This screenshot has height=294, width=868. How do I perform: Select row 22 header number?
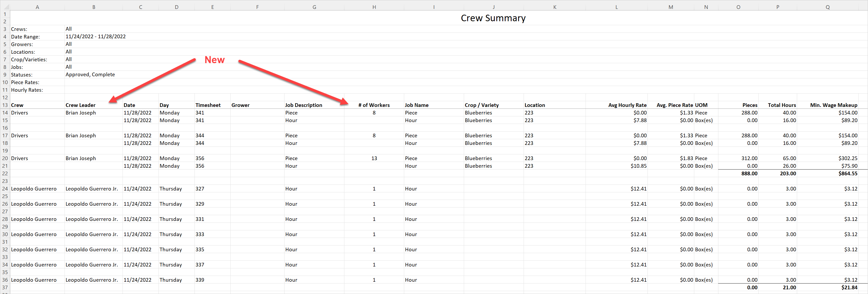pyautogui.click(x=5, y=173)
